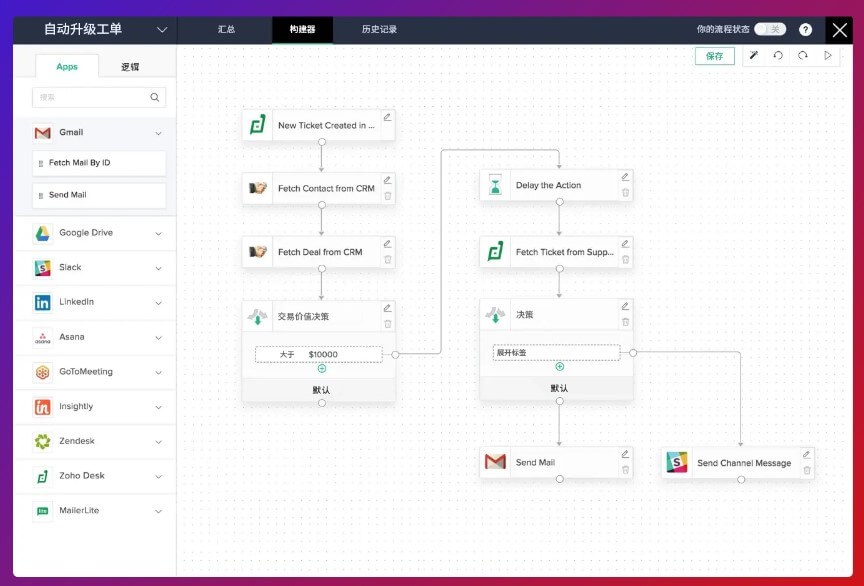Click 默认 branch of 决策 node
This screenshot has width=864, height=586.
click(x=557, y=388)
